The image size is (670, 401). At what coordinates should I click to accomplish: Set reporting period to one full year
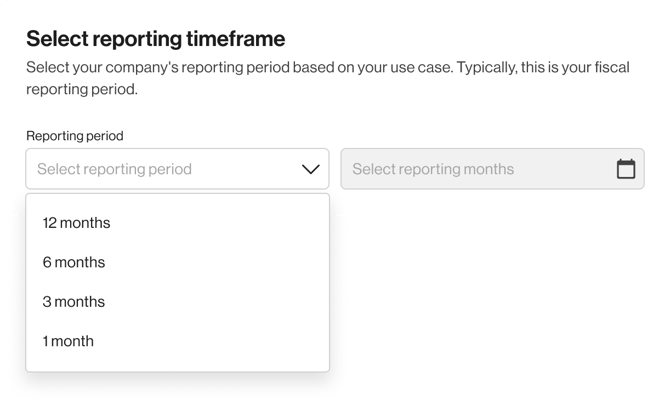[x=77, y=223]
